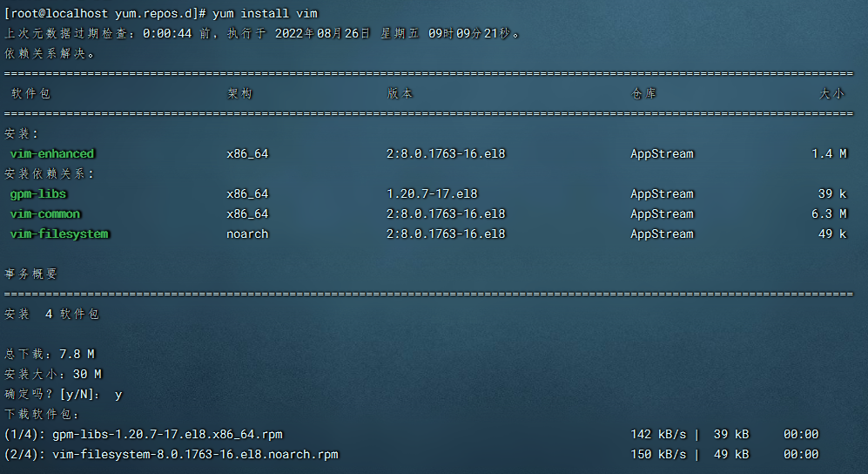Image resolution: width=868 pixels, height=474 pixels.
Task: Click the 架构 column header
Action: click(x=239, y=93)
